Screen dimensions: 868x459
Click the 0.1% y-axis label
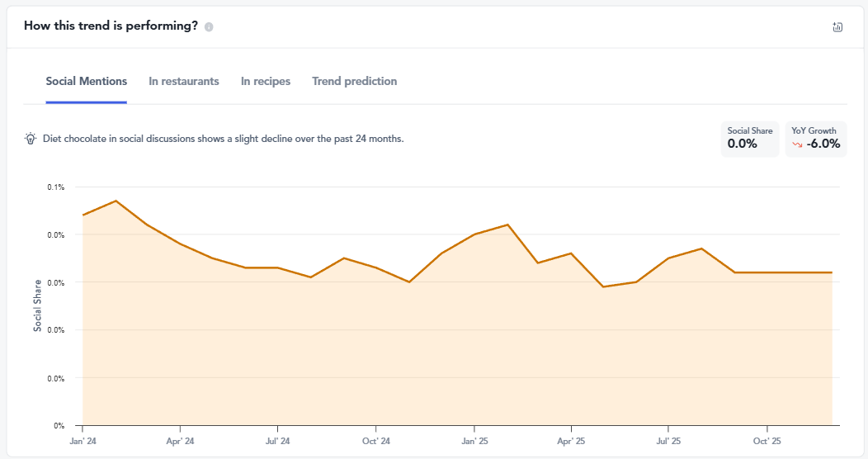[x=55, y=187]
